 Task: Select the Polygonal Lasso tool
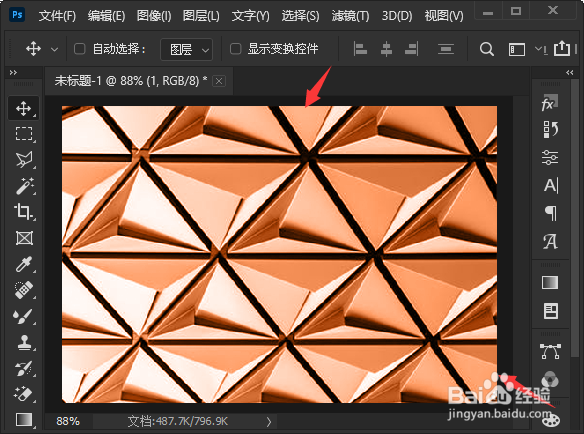[23, 160]
